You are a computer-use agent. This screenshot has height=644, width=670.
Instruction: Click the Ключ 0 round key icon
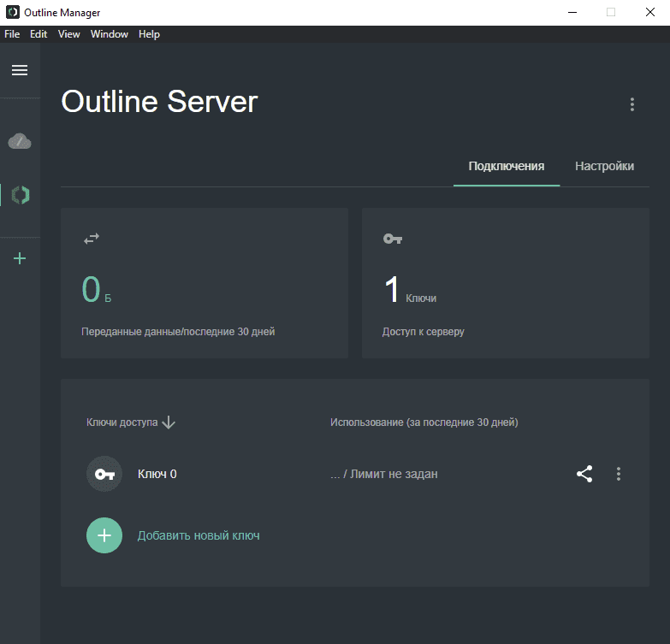[104, 474]
